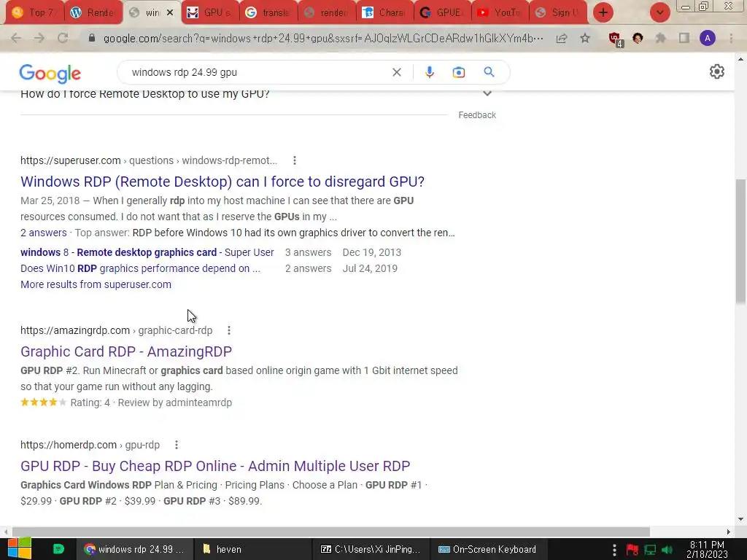Switch to the WordPress 'Rende' tab
The image size is (747, 560).
(93, 13)
